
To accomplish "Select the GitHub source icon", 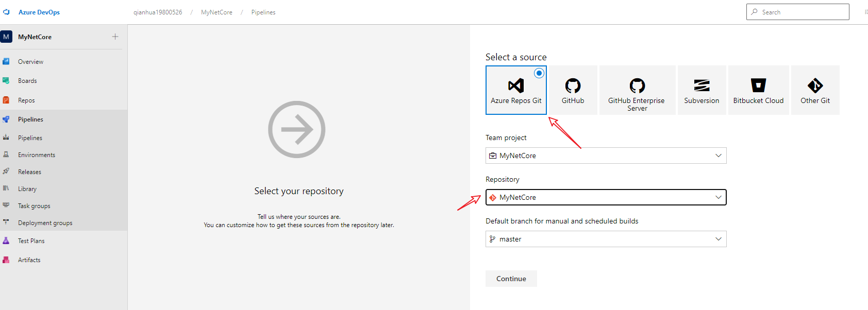I will click(x=573, y=86).
